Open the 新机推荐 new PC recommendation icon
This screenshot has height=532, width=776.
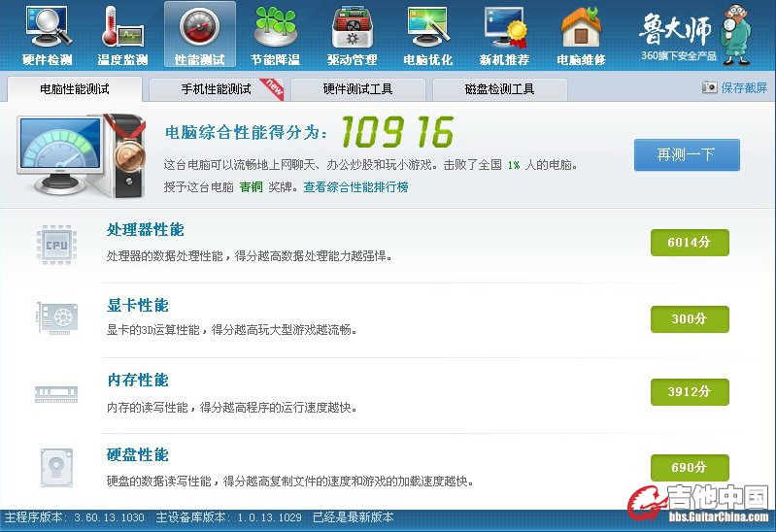click(x=505, y=35)
